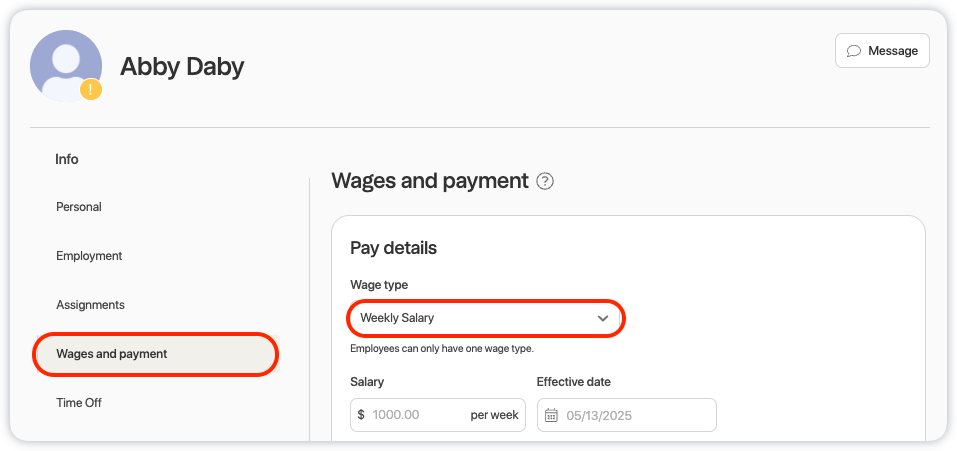Click Abby Daby's profile avatar
957x451 pixels.
coord(66,65)
